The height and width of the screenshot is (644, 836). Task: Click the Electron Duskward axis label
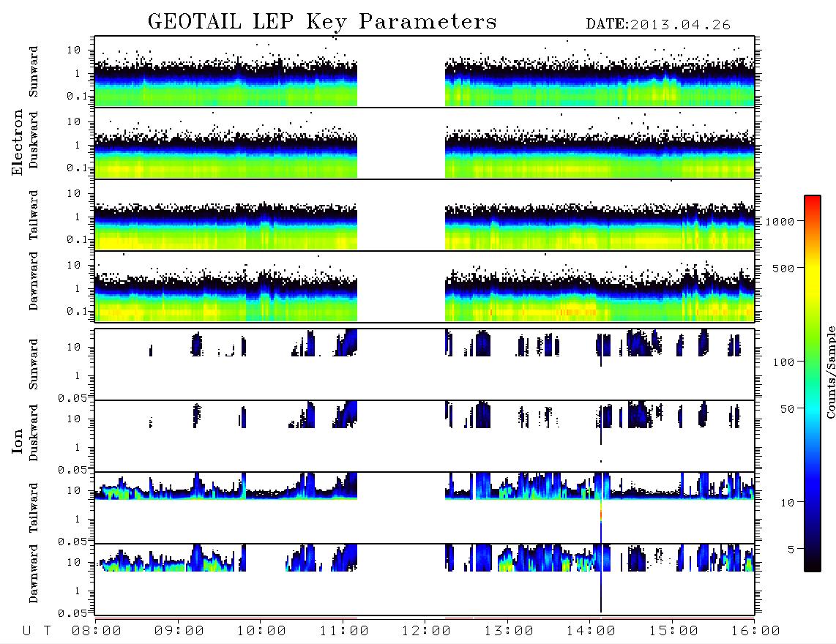click(34, 140)
